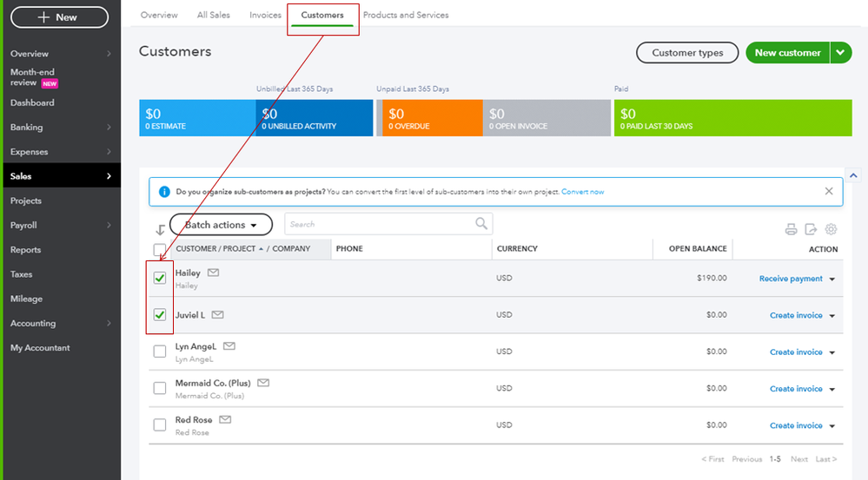
Task: Check the Lyn AngeL customer checkbox
Action: (x=159, y=352)
